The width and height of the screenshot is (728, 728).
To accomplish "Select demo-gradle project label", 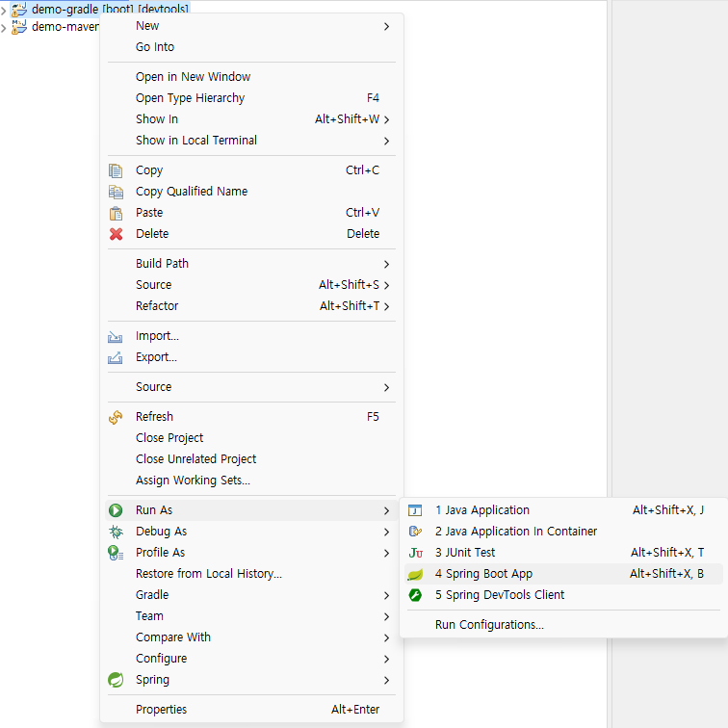I will pyautogui.click(x=110, y=9).
